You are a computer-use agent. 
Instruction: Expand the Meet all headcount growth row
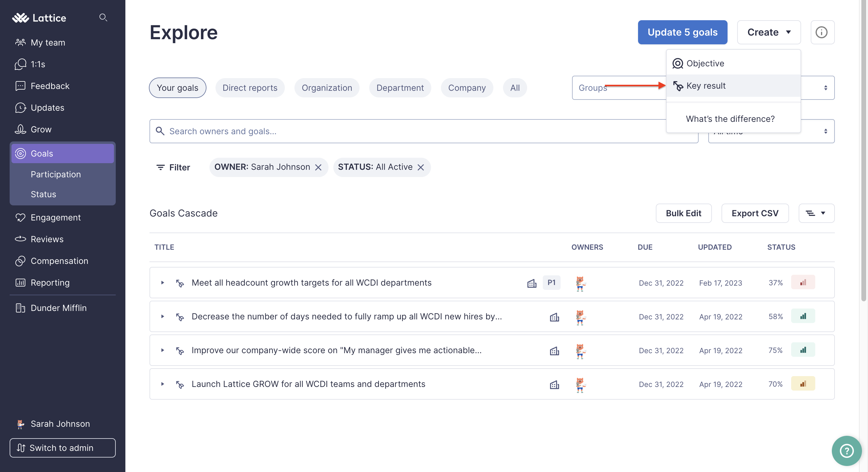(162, 283)
